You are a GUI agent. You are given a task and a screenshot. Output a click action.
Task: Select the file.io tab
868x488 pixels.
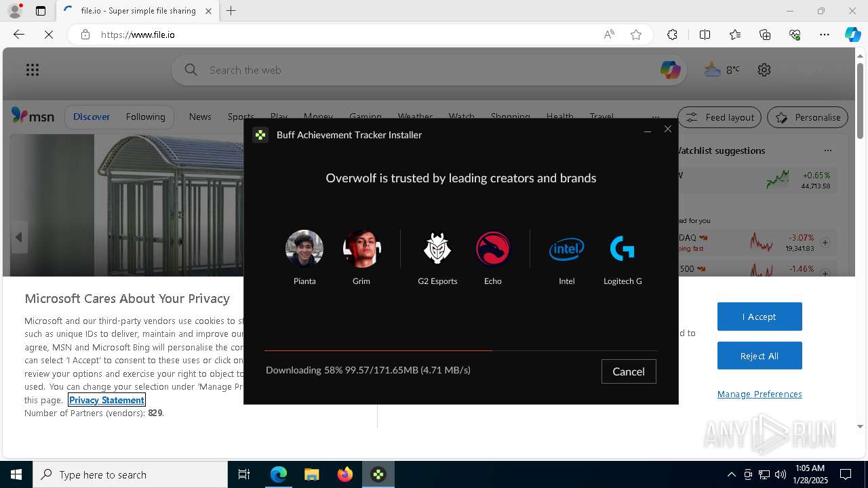136,11
